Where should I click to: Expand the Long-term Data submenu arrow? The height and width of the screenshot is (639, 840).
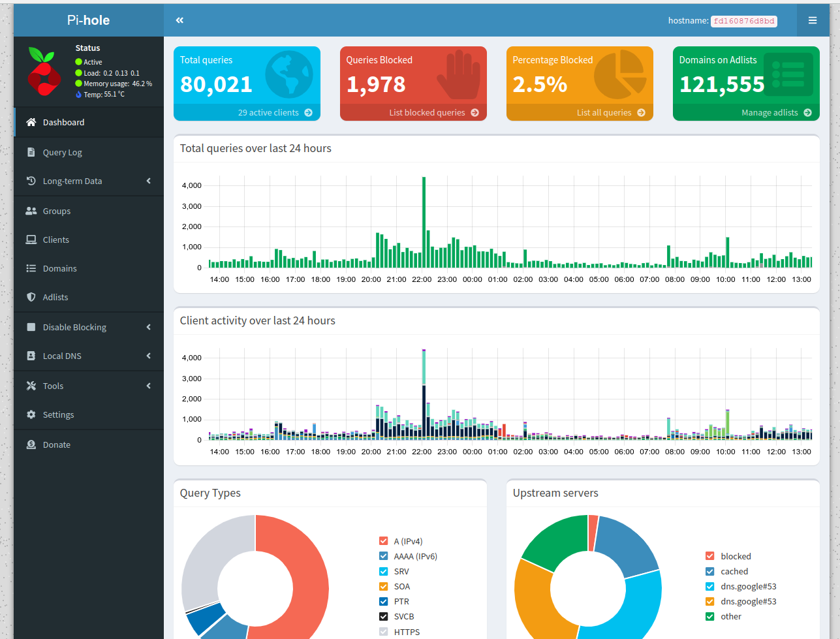[x=149, y=181]
